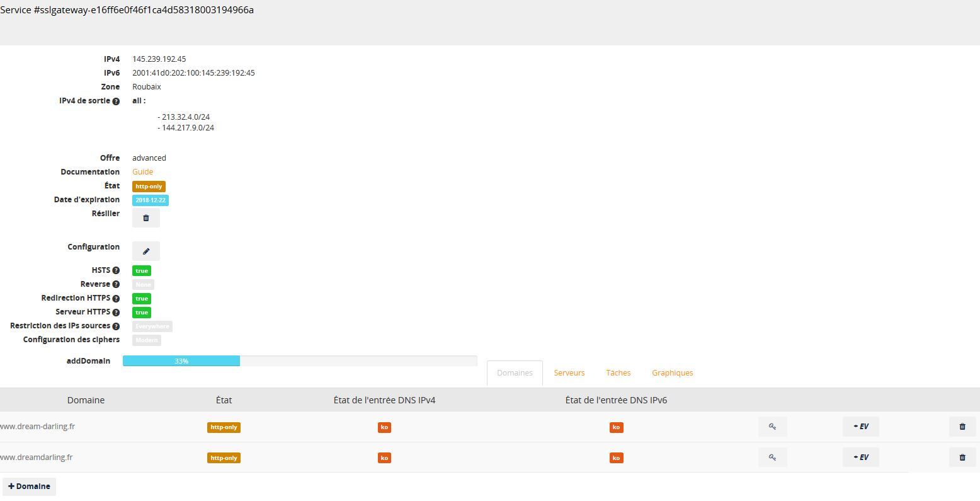Open the Guide documentation link
This screenshot has width=980, height=501.
pyautogui.click(x=142, y=172)
